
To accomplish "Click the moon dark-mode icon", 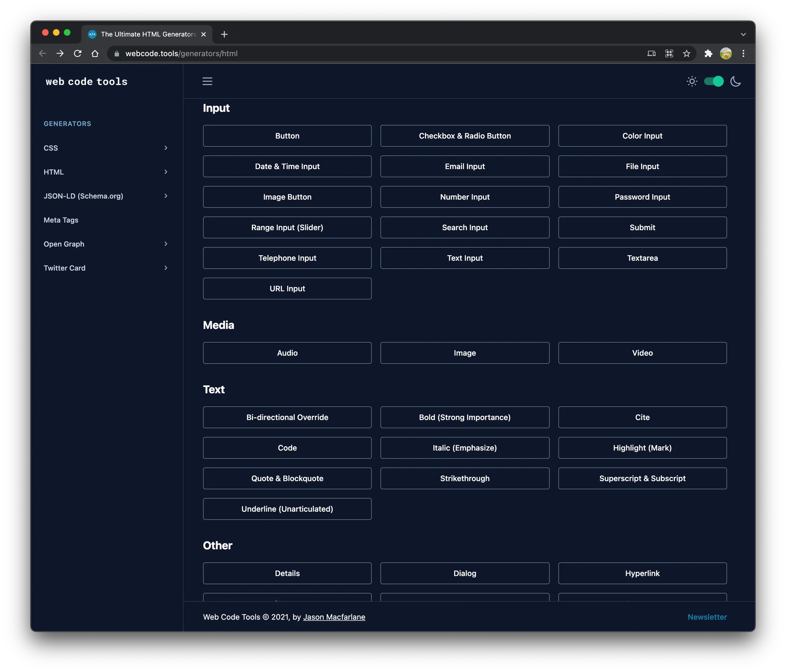I will pos(735,81).
